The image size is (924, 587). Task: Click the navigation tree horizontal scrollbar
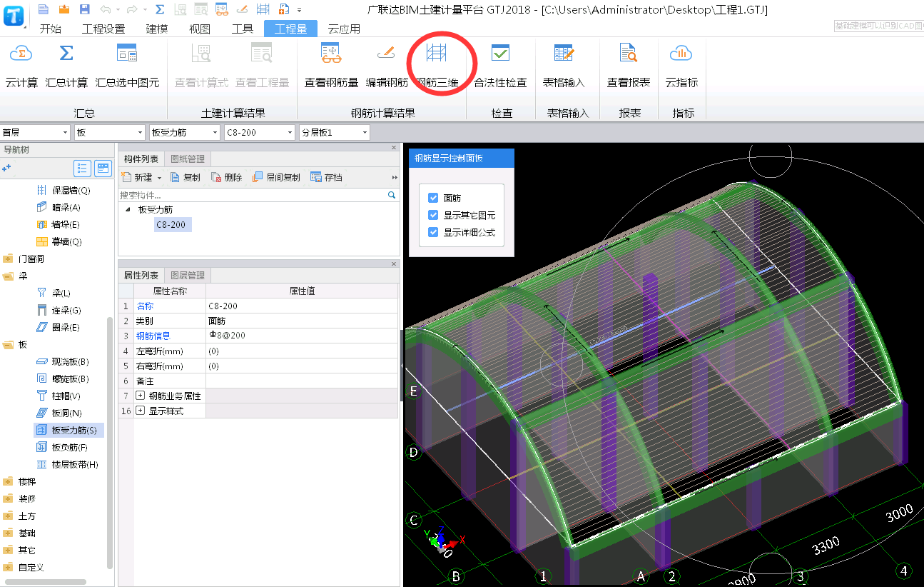tap(44, 582)
